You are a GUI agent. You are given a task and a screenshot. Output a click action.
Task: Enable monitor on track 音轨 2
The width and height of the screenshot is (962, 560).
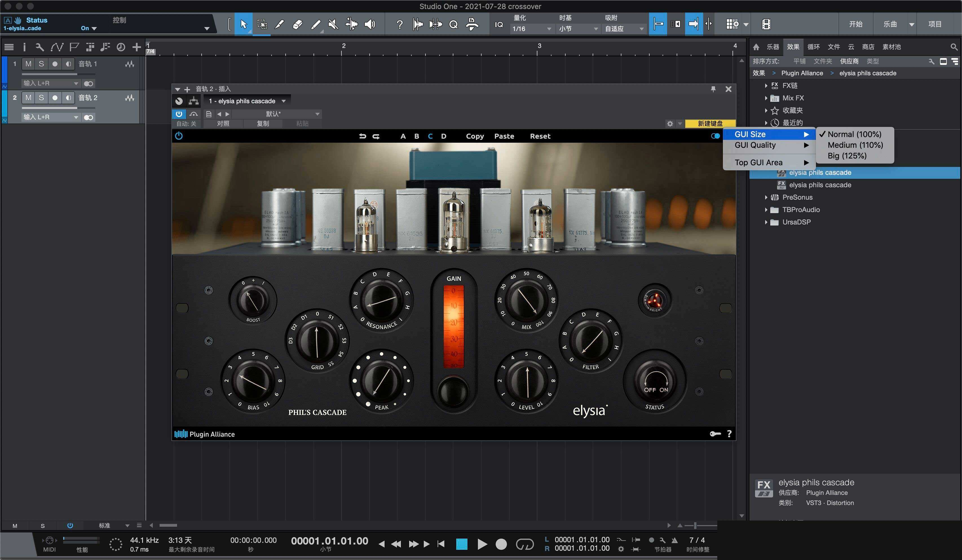tap(68, 98)
